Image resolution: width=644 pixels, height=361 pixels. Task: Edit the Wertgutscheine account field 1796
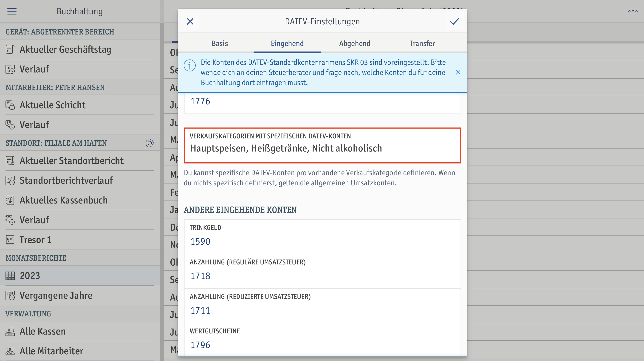pyautogui.click(x=322, y=340)
